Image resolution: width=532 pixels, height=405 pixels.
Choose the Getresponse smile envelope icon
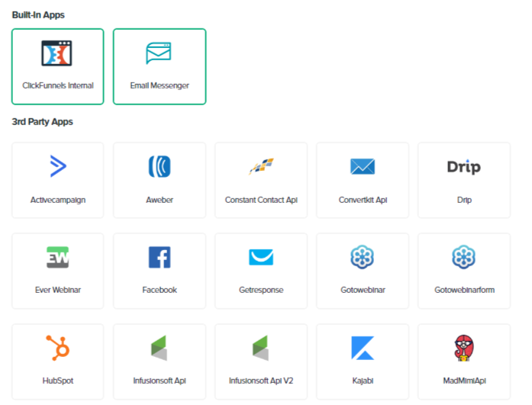(x=261, y=257)
